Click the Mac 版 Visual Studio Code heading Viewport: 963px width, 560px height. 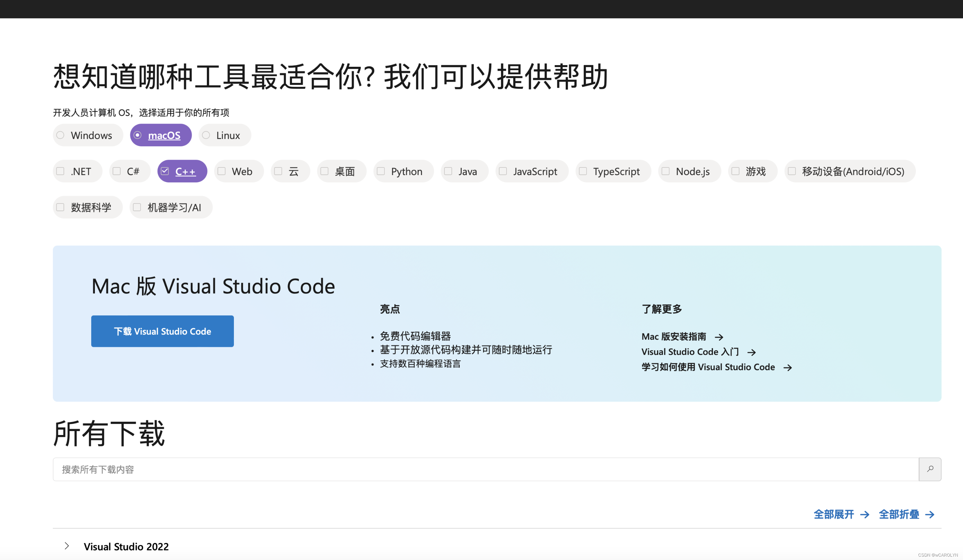[x=213, y=286]
